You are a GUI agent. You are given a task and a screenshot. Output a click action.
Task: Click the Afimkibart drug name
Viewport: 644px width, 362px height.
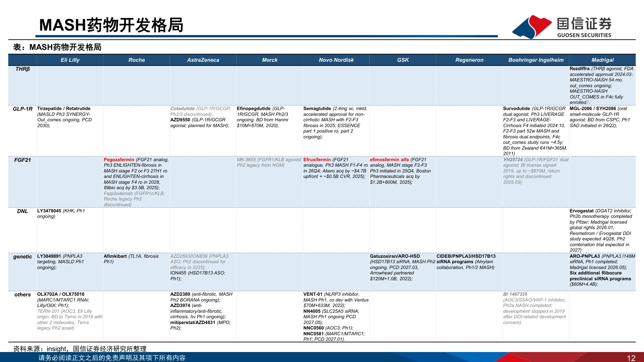point(115,256)
